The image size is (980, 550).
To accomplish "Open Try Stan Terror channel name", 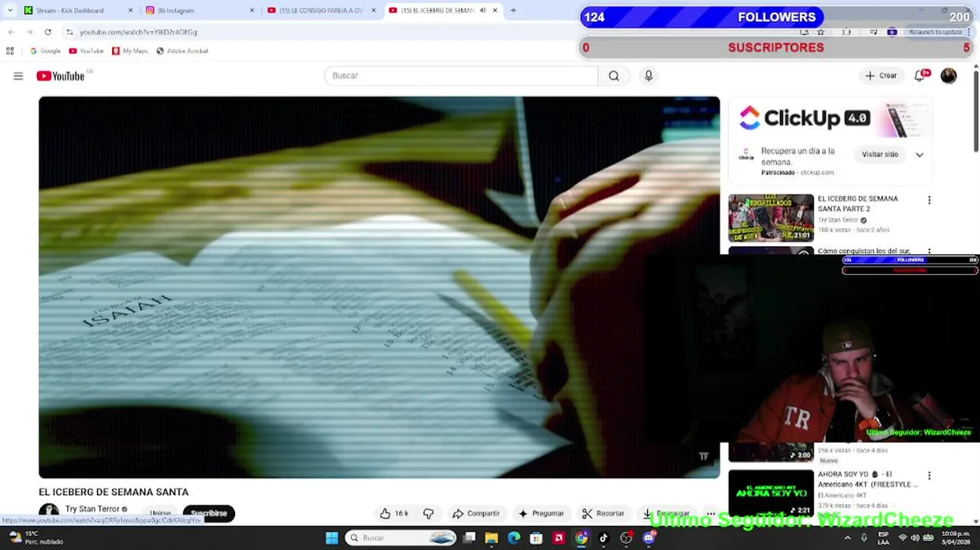I will point(92,509).
